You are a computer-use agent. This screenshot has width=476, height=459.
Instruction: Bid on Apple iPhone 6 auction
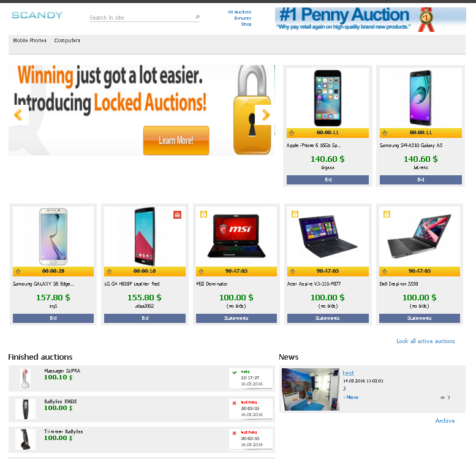point(328,180)
